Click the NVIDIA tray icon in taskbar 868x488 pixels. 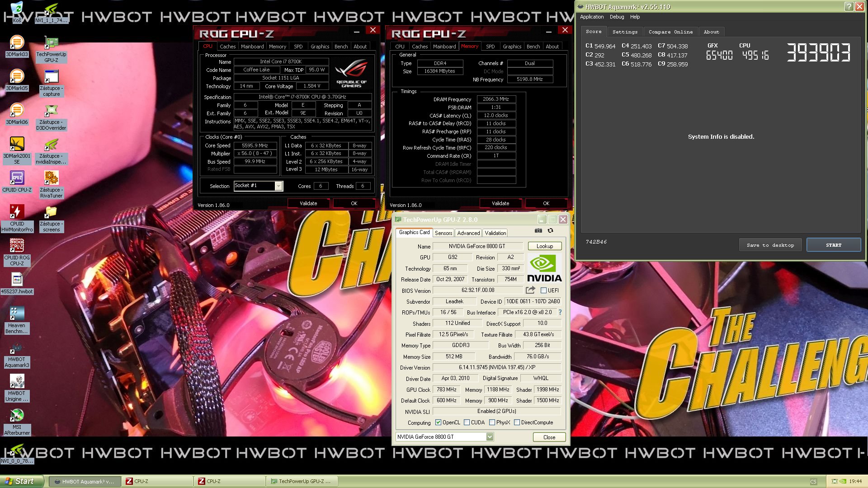[x=843, y=481]
